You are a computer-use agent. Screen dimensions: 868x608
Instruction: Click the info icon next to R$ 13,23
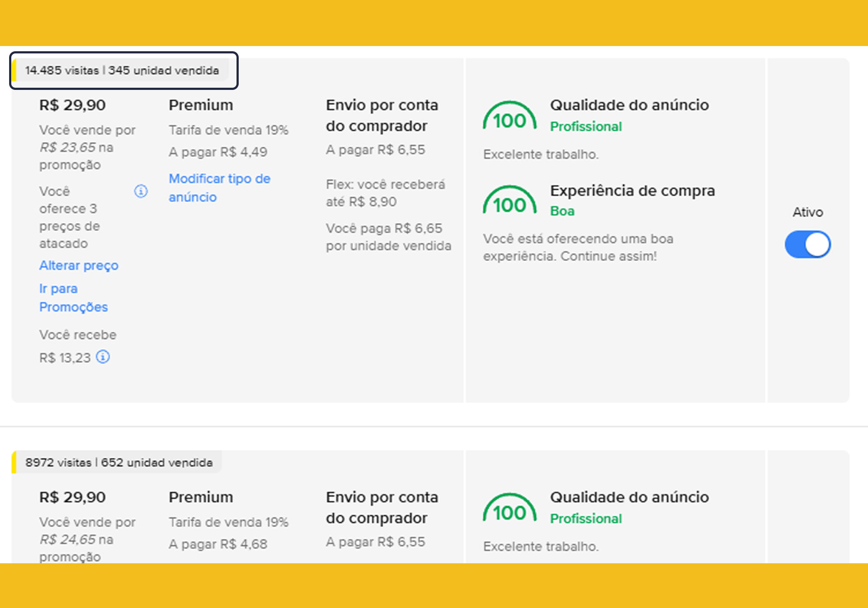[x=103, y=357]
